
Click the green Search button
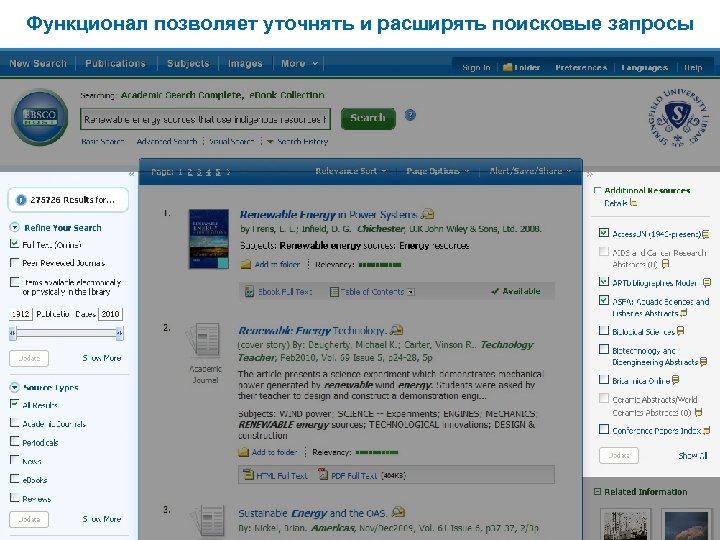[368, 118]
